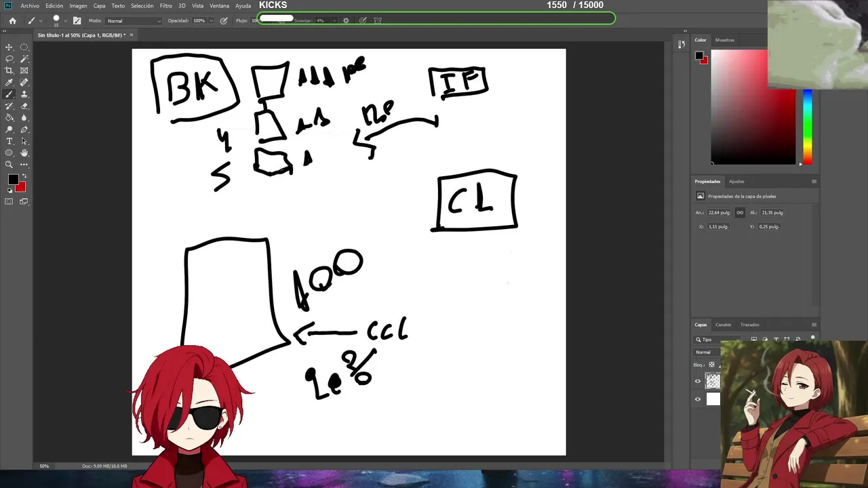Switch to the Ajustes tab
The image size is (868, 488).
pos(736,182)
